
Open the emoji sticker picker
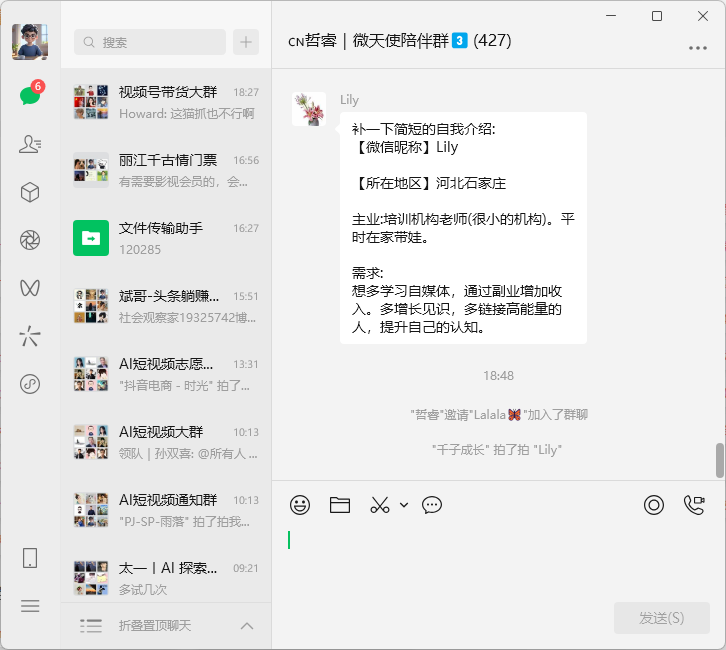(x=300, y=505)
